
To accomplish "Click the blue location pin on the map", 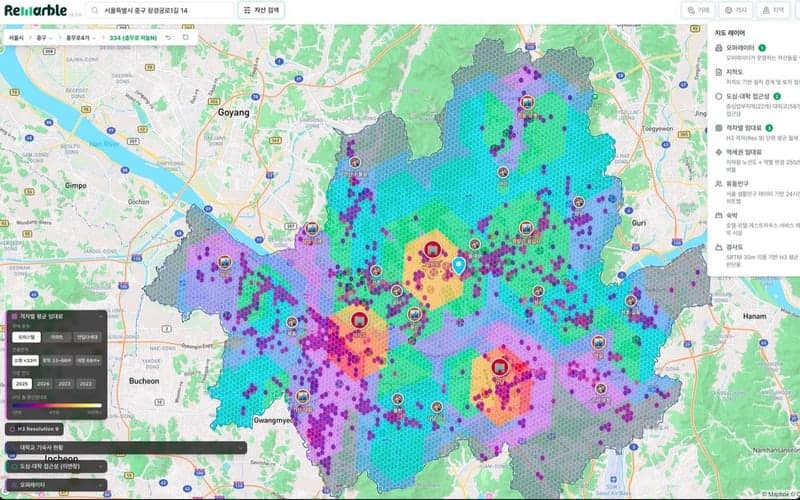I will [x=459, y=266].
